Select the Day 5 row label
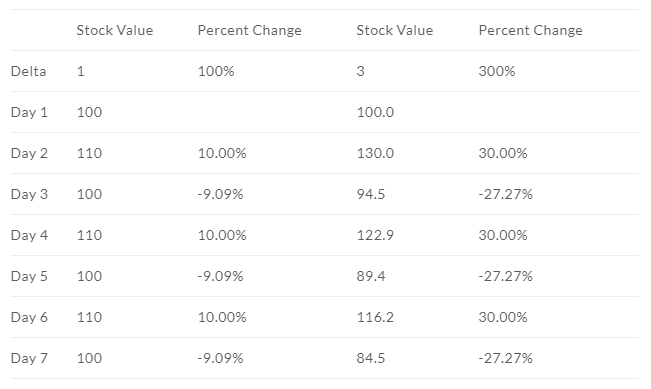 (x=29, y=276)
